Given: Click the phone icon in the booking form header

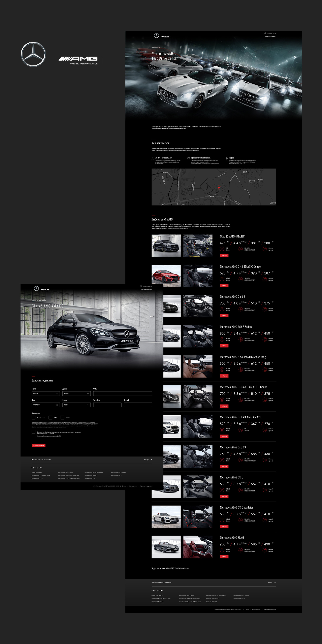Looking at the screenshot, I should point(141,286).
